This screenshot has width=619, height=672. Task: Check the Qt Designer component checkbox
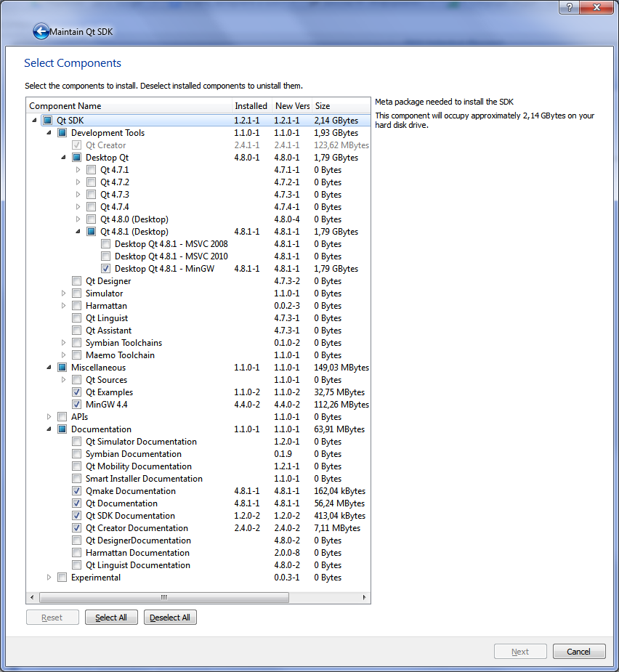[77, 281]
